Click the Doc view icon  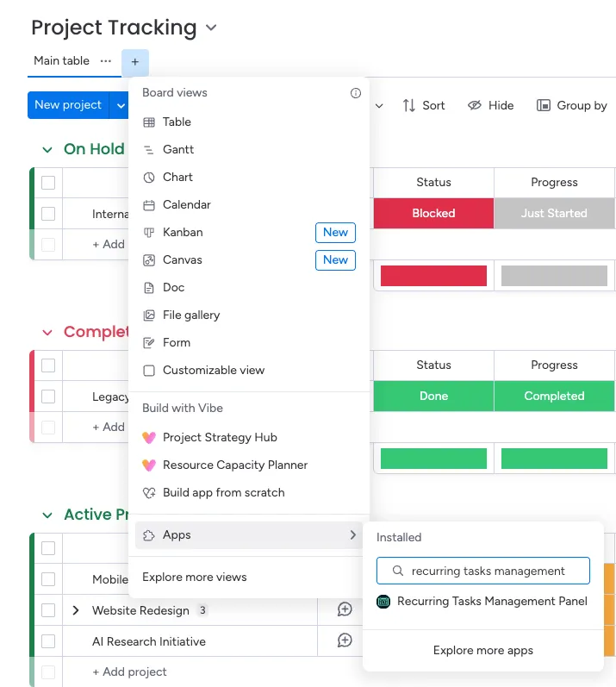point(149,288)
